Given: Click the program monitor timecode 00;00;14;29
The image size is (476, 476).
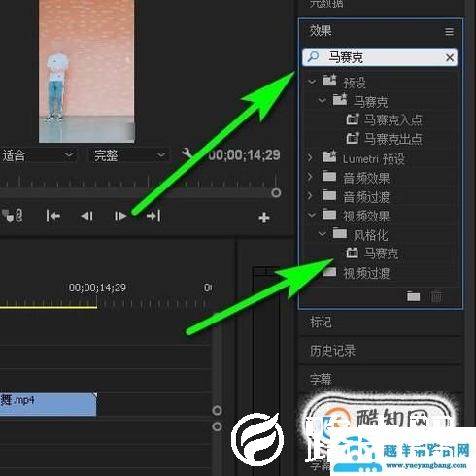Looking at the screenshot, I should [x=244, y=155].
